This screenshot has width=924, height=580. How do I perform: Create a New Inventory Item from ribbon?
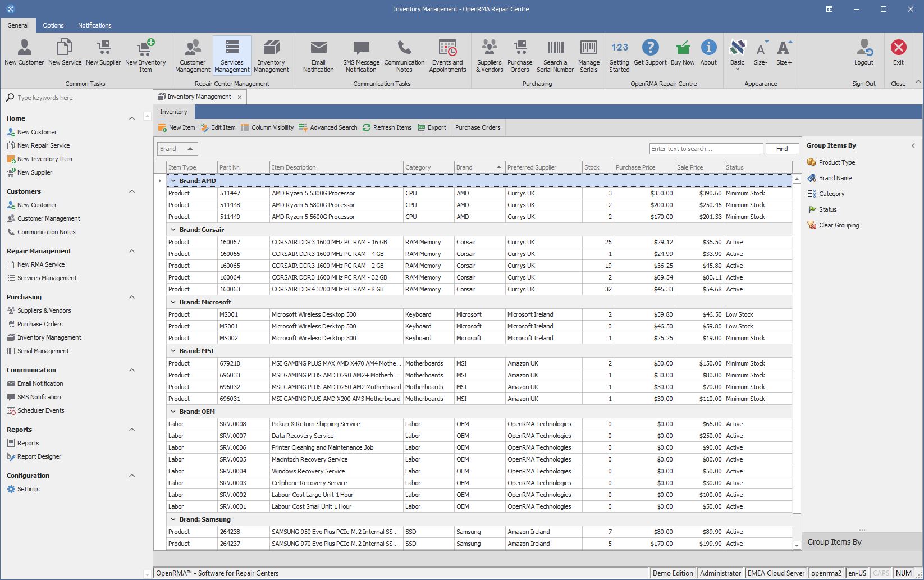[145, 56]
